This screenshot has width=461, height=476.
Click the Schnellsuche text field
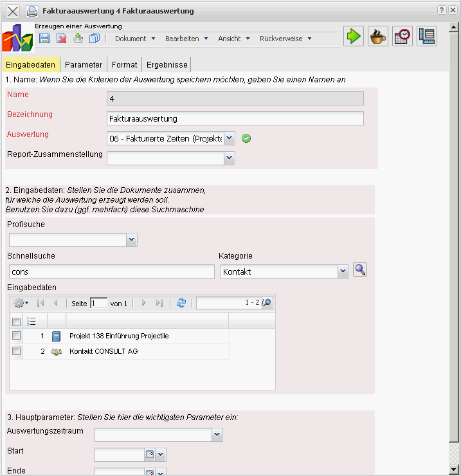pyautogui.click(x=111, y=272)
